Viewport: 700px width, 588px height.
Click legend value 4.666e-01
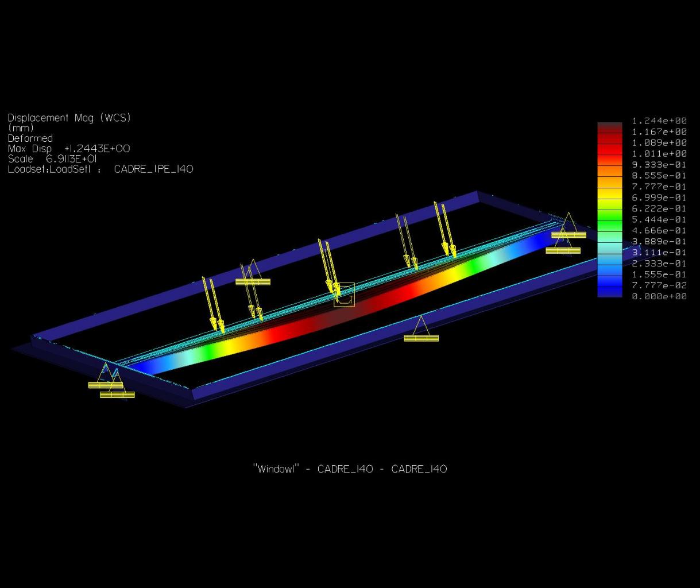click(659, 230)
